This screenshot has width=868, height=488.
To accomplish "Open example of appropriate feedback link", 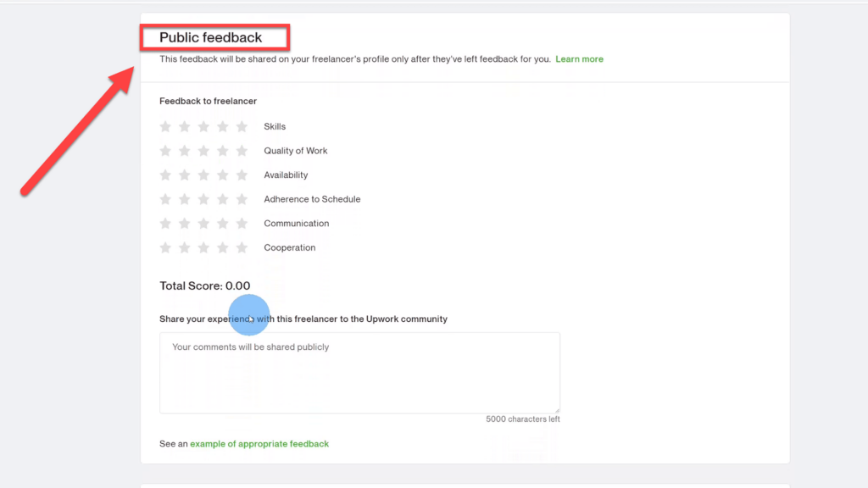I will (259, 444).
